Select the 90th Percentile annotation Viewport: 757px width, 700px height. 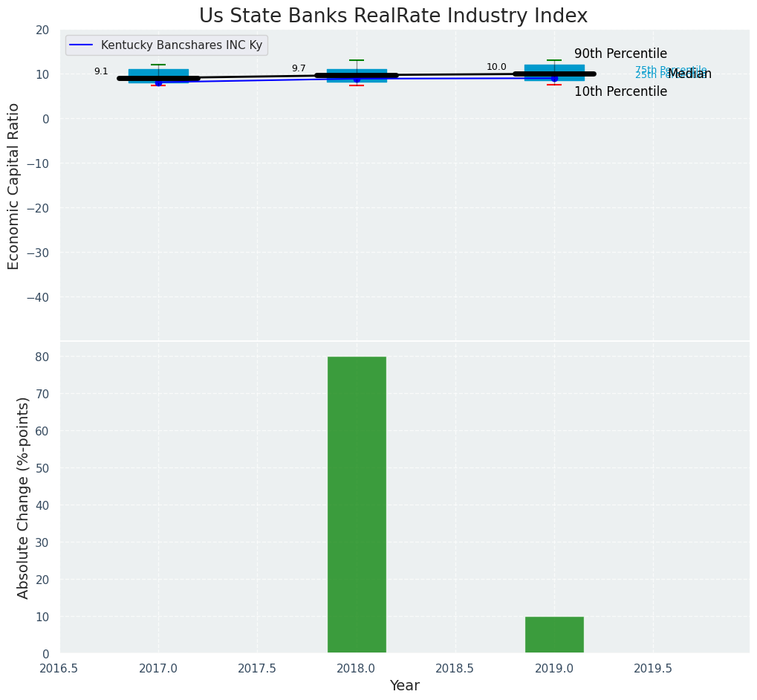tap(620, 54)
